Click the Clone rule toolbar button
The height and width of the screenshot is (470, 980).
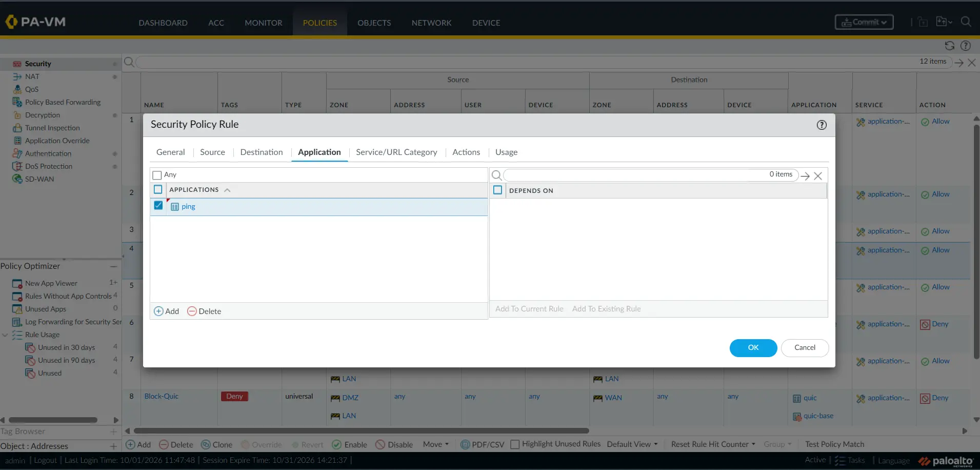(216, 444)
